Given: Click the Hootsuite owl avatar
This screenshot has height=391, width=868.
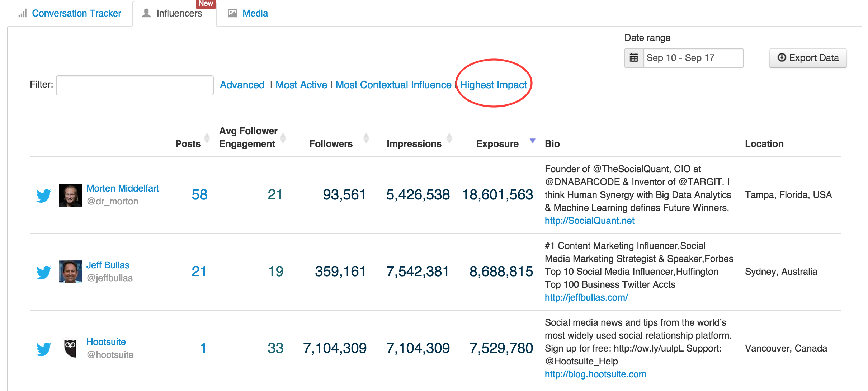Looking at the screenshot, I should click(70, 349).
